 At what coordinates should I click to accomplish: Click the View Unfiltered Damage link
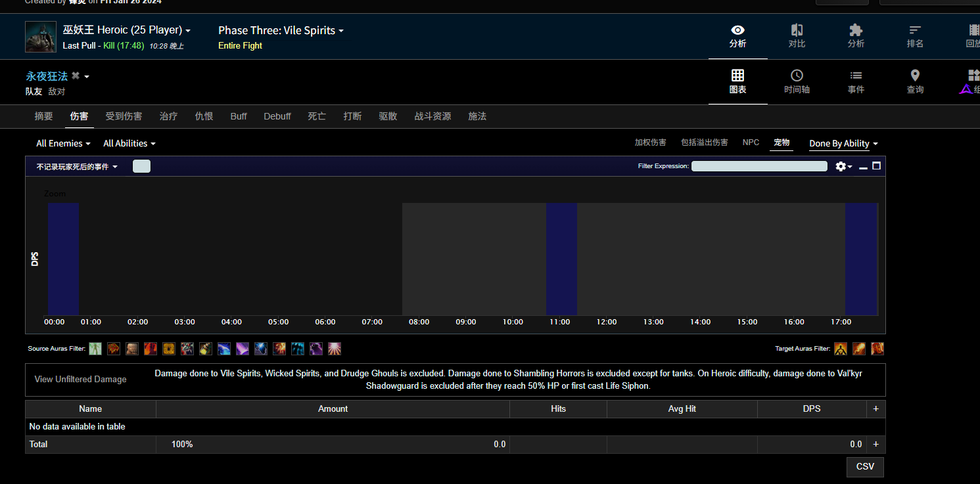[80, 380]
